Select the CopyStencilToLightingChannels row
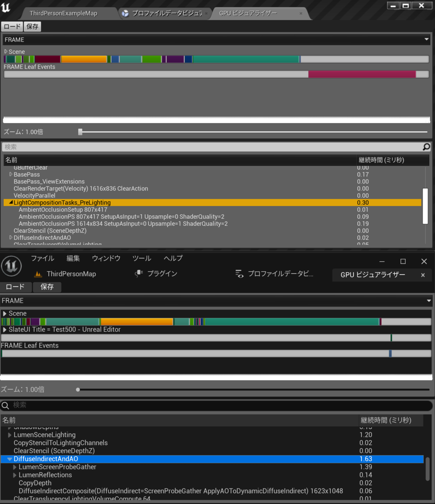The height and width of the screenshot is (504, 435). pyautogui.click(x=212, y=443)
